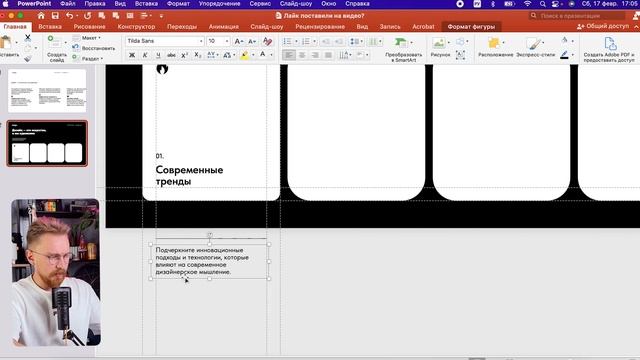The width and height of the screenshot is (640, 360).
Task: Select the second dark slide thumbnail
Action: click(x=47, y=143)
